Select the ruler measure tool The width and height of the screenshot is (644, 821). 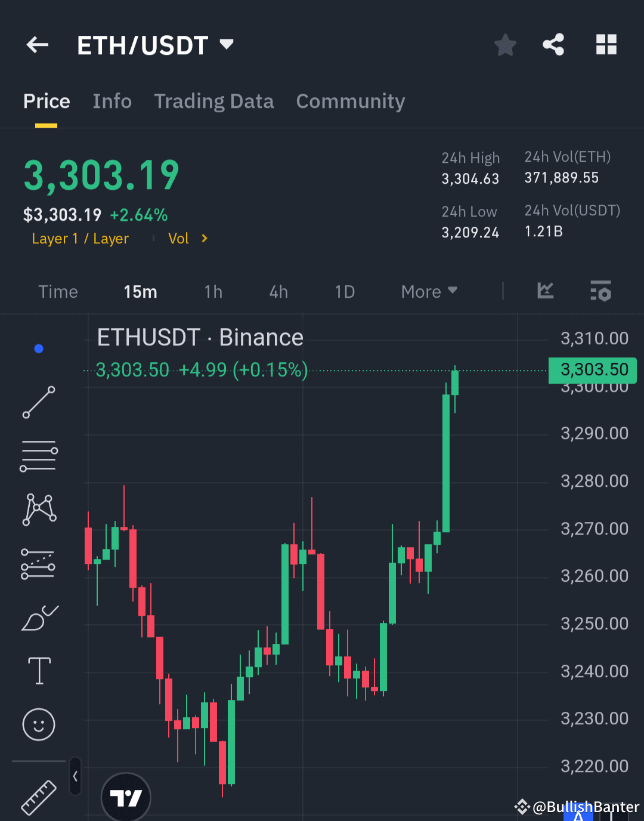coord(38,797)
